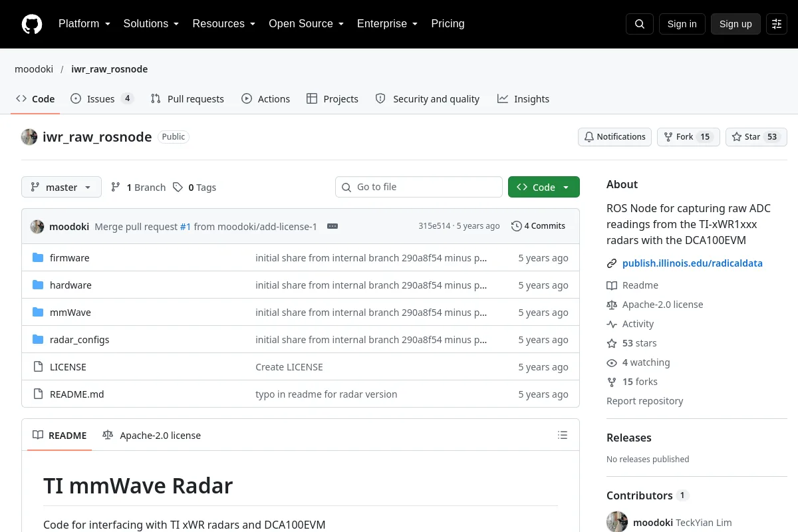
Task: Click the LICENSE file icon
Action: tap(38, 367)
